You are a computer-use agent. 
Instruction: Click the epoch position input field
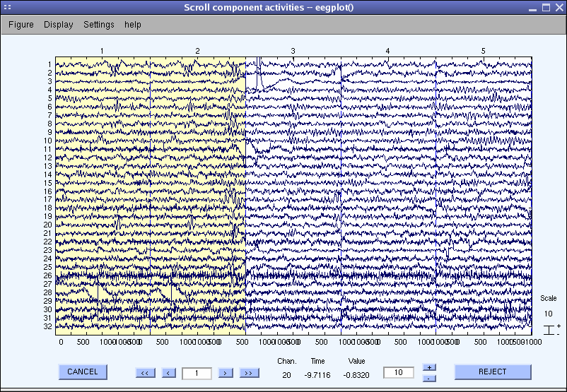(x=197, y=372)
